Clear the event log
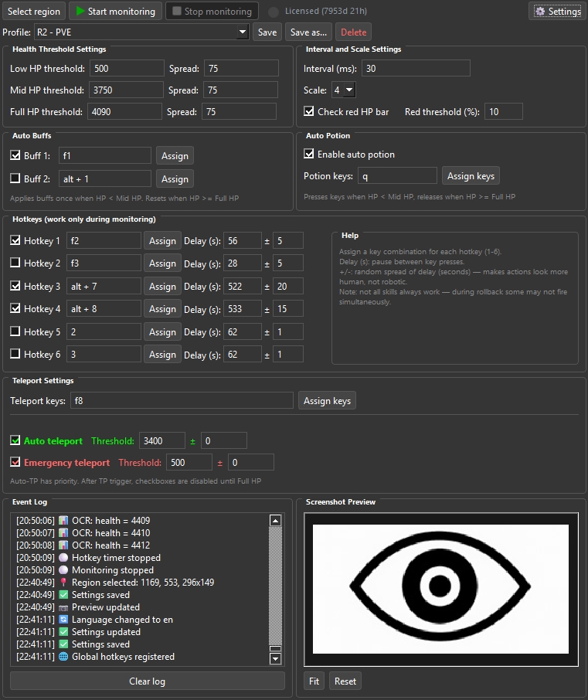 tap(148, 681)
